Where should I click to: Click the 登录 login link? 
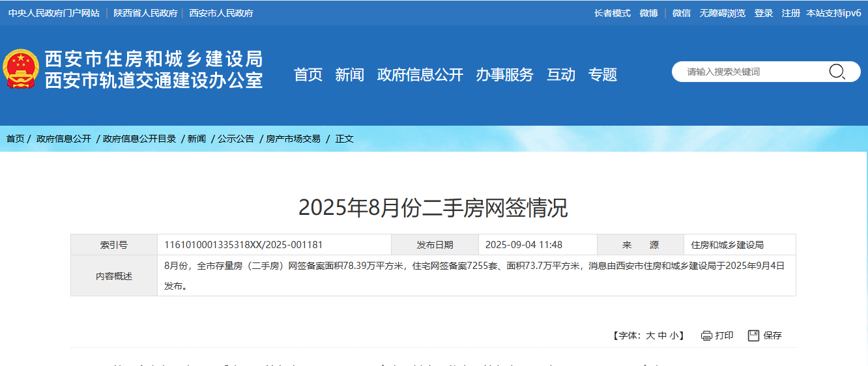tap(764, 13)
